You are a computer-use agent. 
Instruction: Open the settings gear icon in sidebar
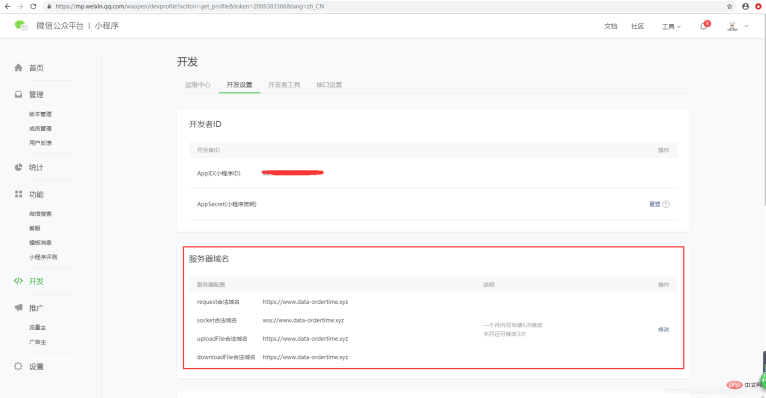coord(19,366)
